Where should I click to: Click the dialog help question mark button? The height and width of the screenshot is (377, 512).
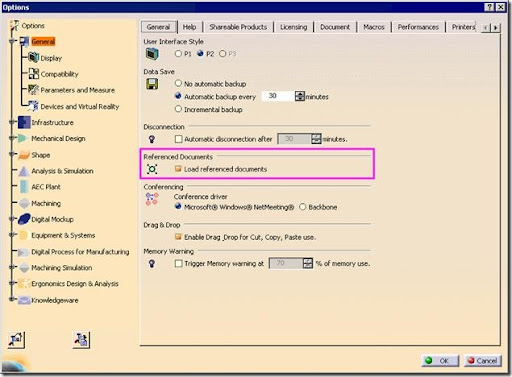tap(489, 7)
